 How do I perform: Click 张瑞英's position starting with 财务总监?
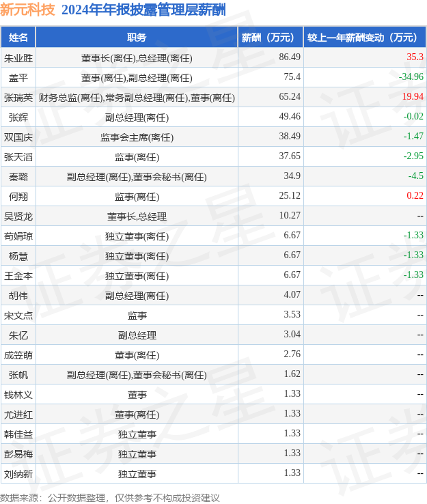pos(137,98)
